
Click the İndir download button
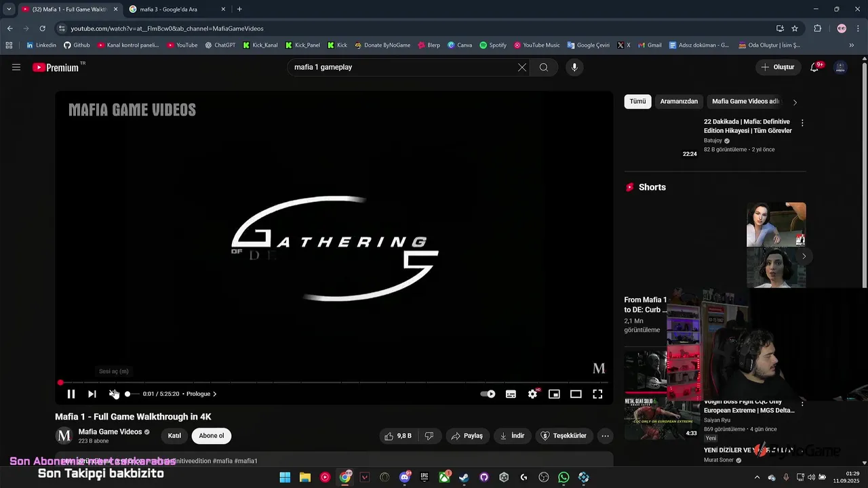512,436
